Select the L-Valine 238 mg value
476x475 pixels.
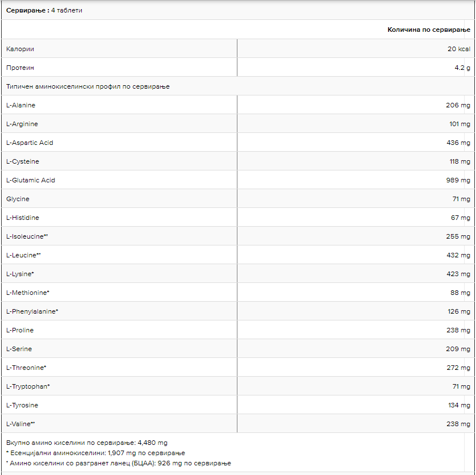[458, 424]
